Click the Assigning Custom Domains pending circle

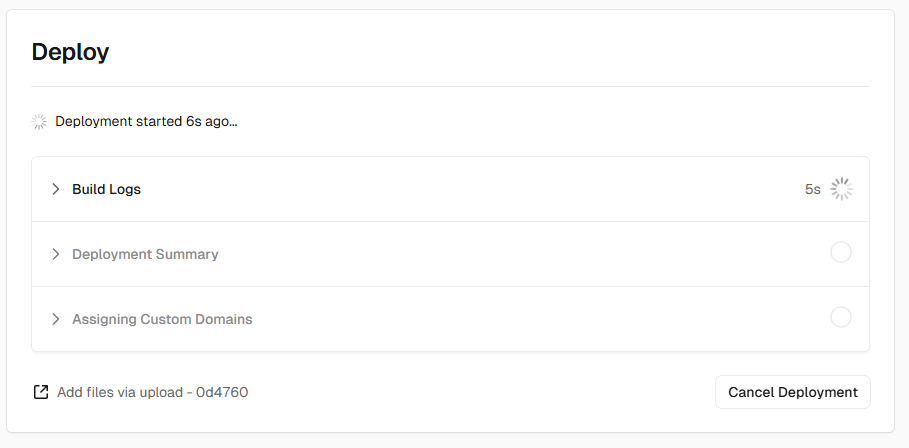pos(841,317)
